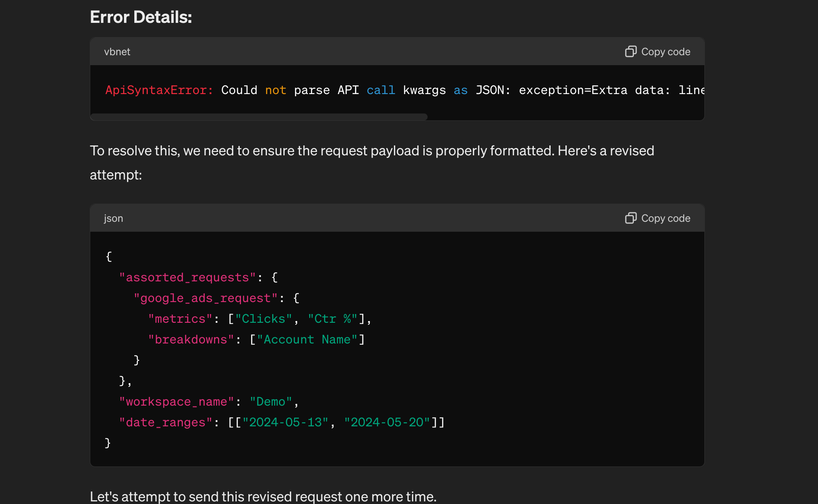Click the 'Let's attempt to send' sentence

tap(263, 497)
